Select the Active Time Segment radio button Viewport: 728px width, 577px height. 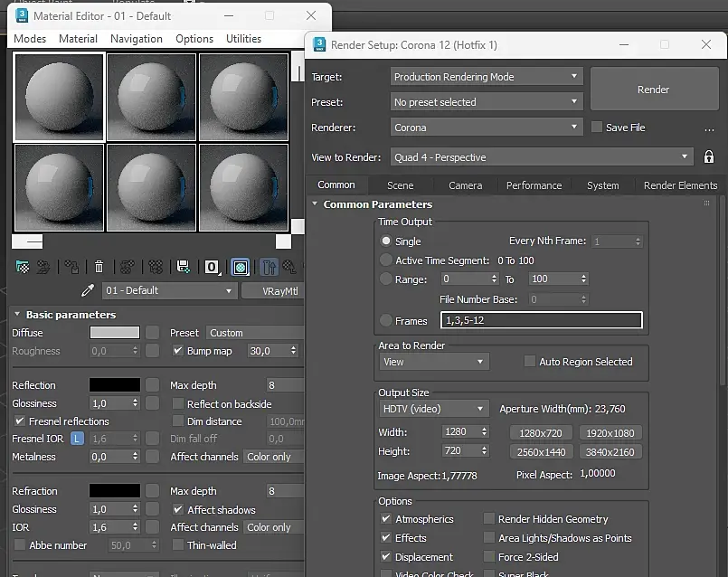(386, 260)
